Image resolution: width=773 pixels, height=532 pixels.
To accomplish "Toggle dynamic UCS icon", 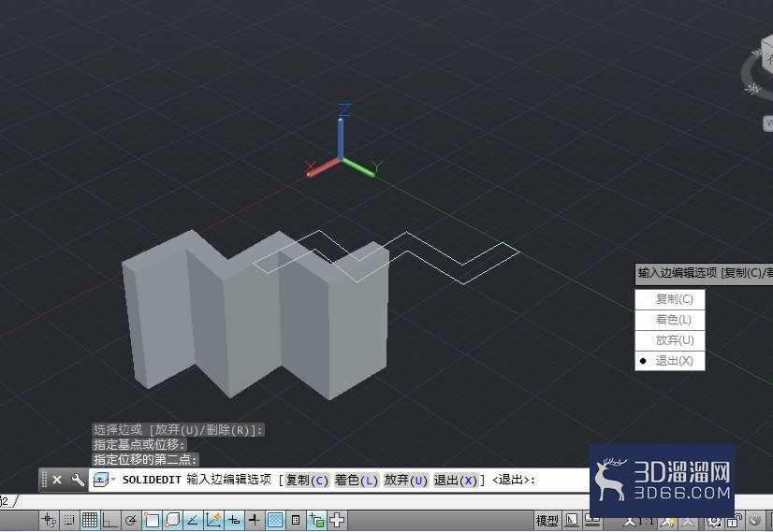I will click(x=214, y=520).
